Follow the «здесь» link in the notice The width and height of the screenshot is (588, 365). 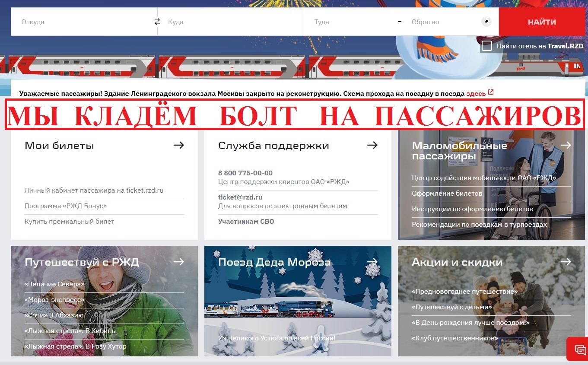point(476,93)
